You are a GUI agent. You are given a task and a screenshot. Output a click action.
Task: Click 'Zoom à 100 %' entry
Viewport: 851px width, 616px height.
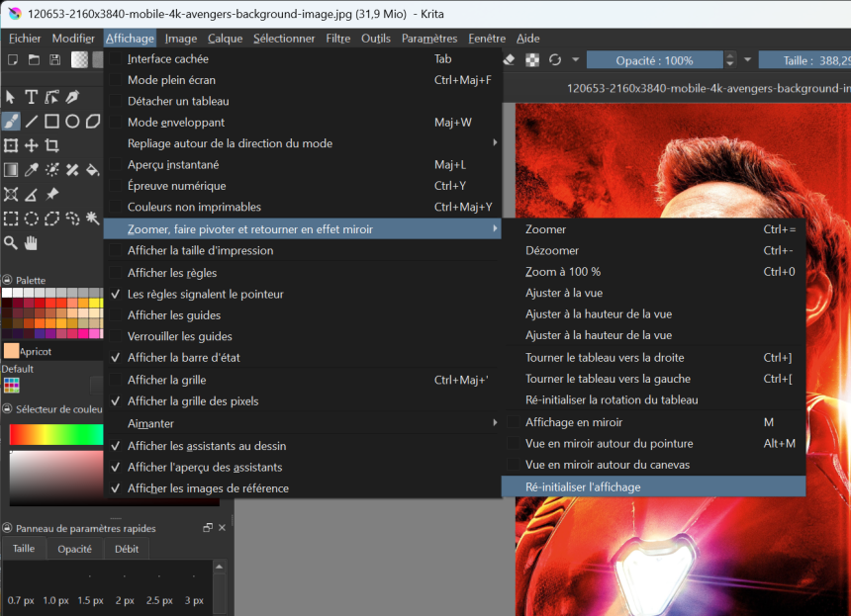coord(562,272)
